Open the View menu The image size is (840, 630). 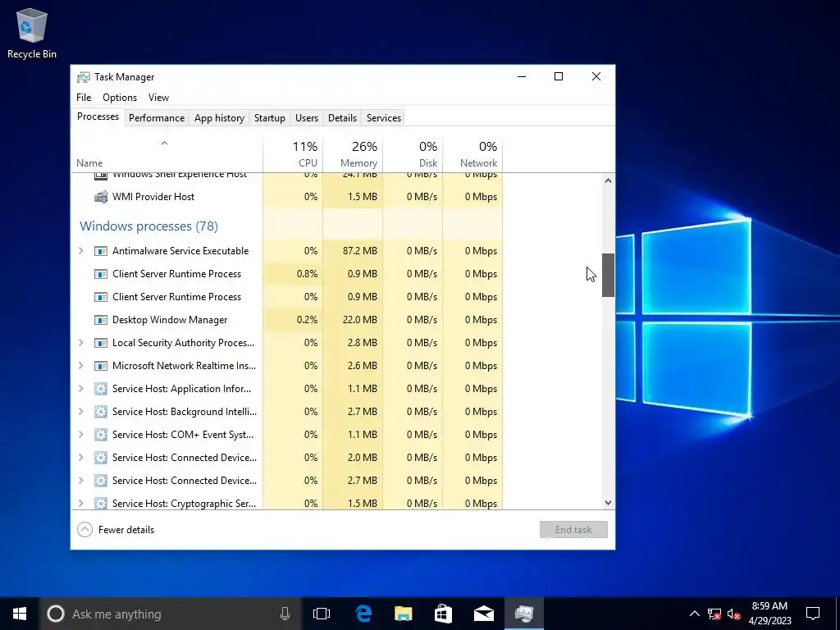pyautogui.click(x=158, y=98)
